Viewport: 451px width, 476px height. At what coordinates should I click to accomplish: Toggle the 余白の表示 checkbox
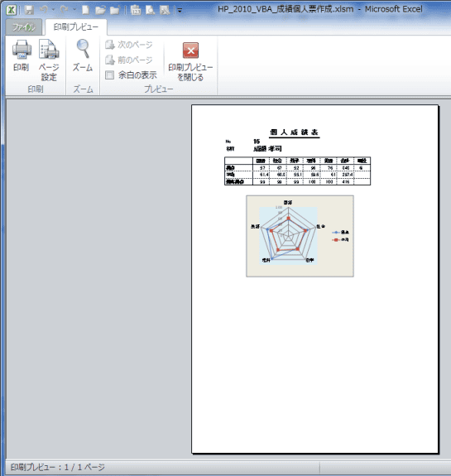click(109, 75)
